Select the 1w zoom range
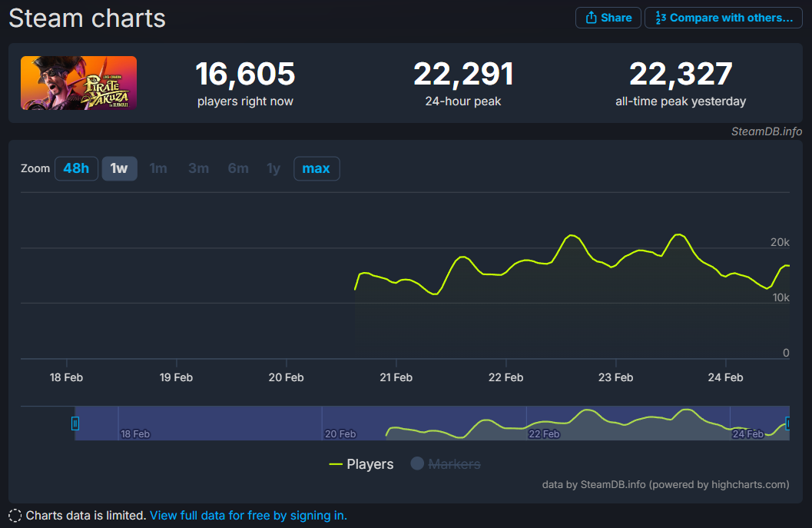The height and width of the screenshot is (528, 812). coord(119,168)
